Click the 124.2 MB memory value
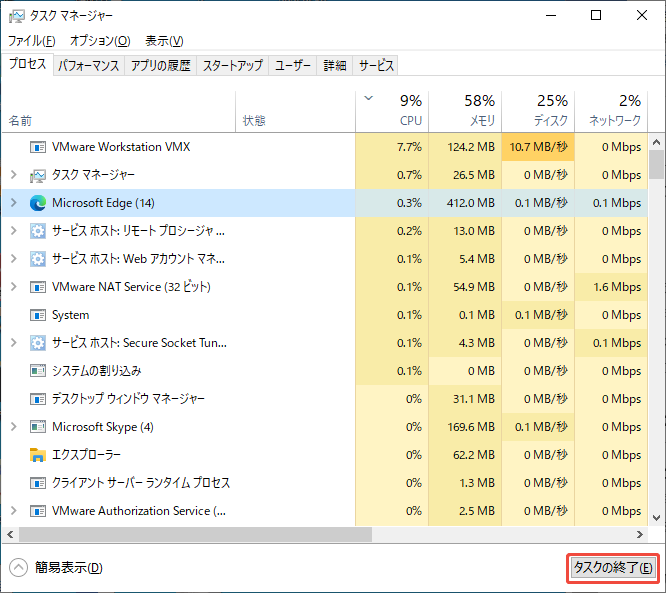 coord(471,147)
